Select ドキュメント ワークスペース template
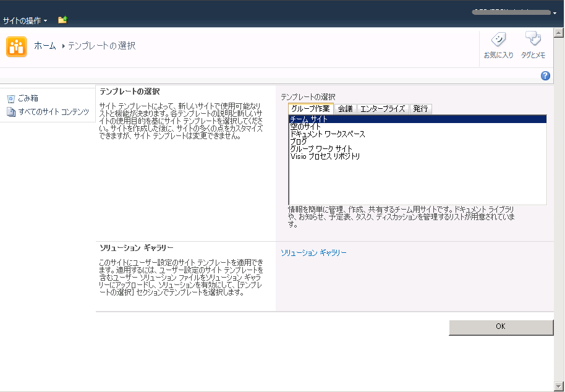The height and width of the screenshot is (392, 565). click(328, 134)
